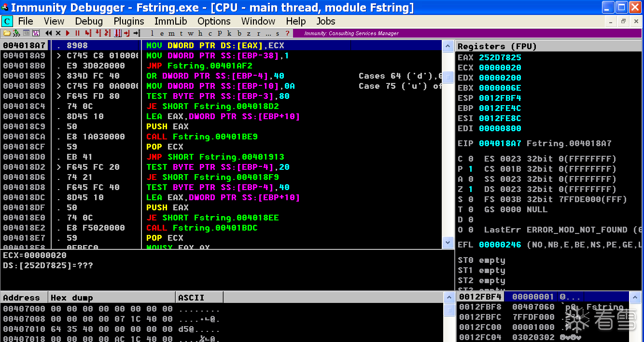The height and width of the screenshot is (342, 644).
Task: Trace over using the highlighted toolbar icon
Action: tap(118, 33)
